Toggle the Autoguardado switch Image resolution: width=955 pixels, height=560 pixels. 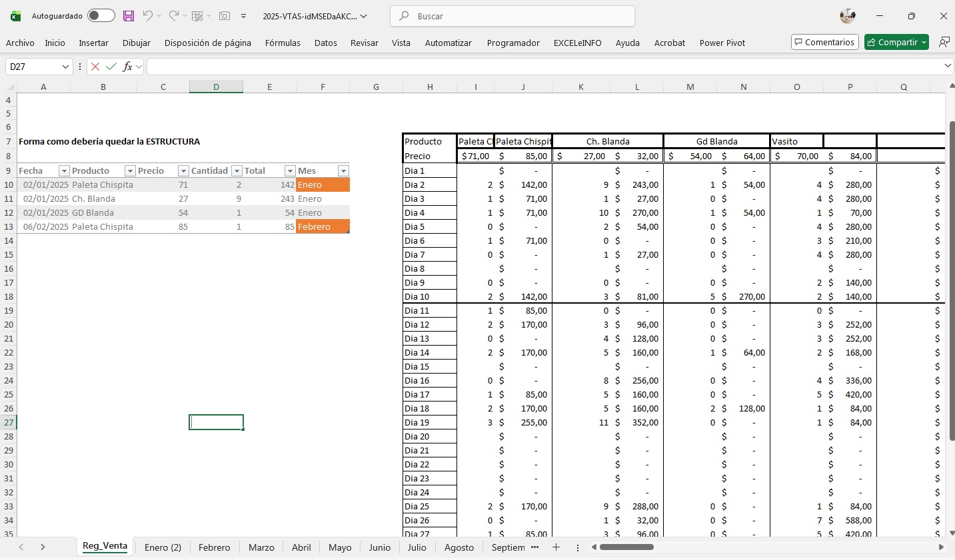101,16
